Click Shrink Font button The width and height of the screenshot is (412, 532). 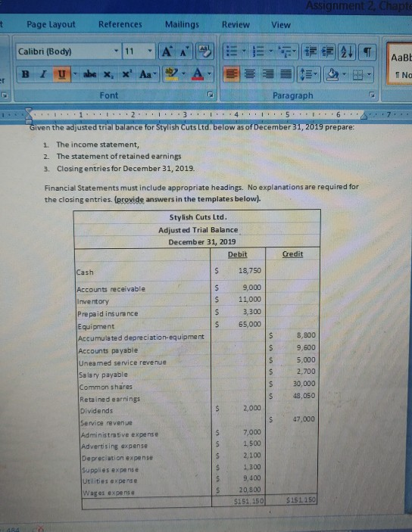pos(184,51)
